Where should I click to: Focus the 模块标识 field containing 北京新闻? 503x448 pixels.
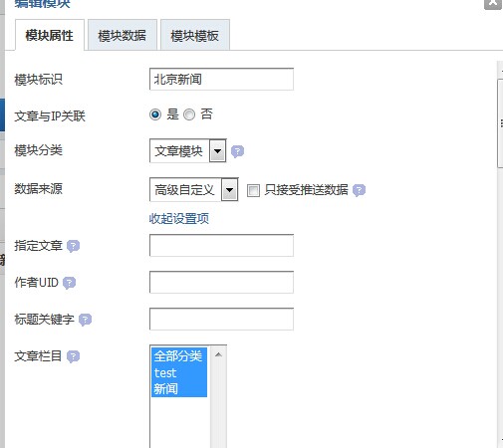221,79
